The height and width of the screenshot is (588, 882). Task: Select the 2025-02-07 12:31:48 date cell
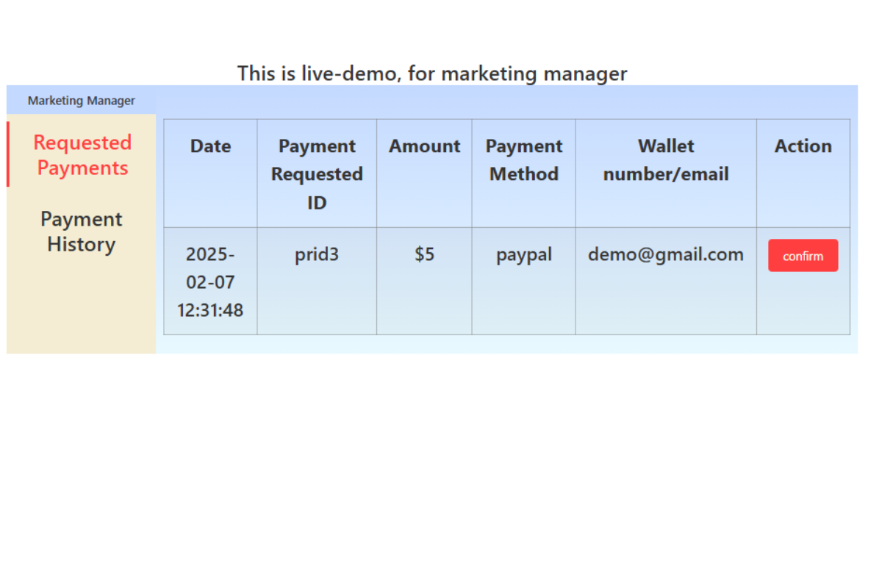point(210,282)
